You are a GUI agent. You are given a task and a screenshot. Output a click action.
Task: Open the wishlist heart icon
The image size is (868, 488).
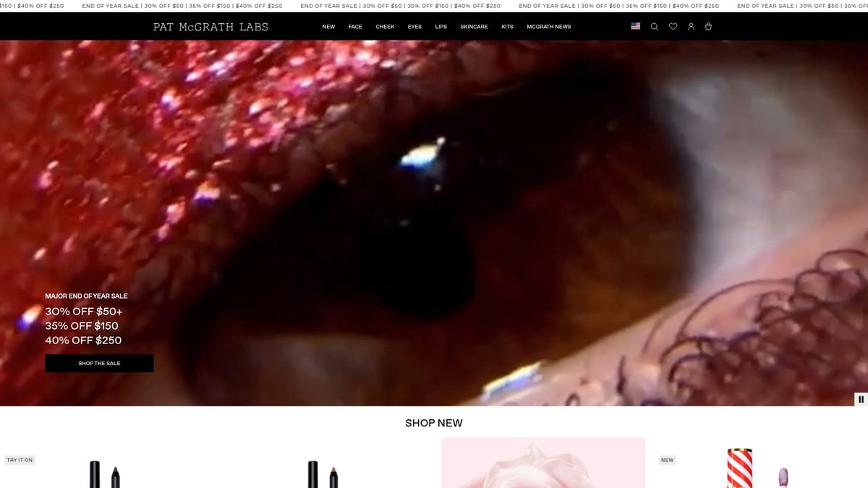[673, 27]
